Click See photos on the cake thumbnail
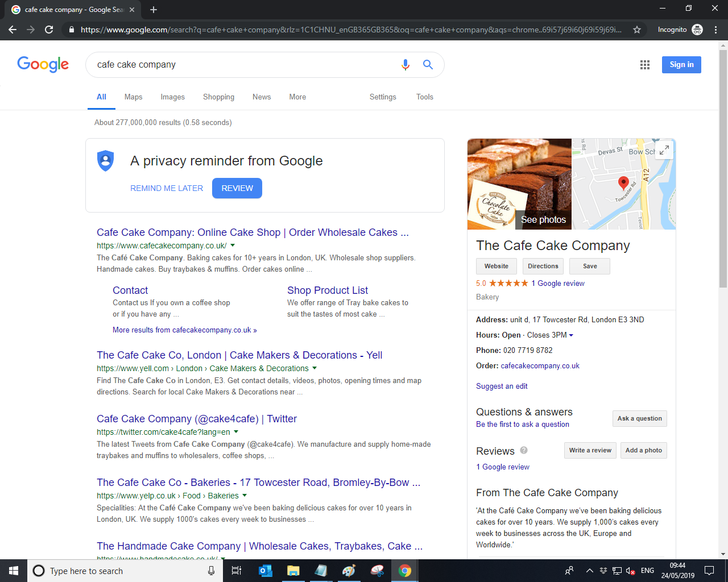 (x=543, y=220)
